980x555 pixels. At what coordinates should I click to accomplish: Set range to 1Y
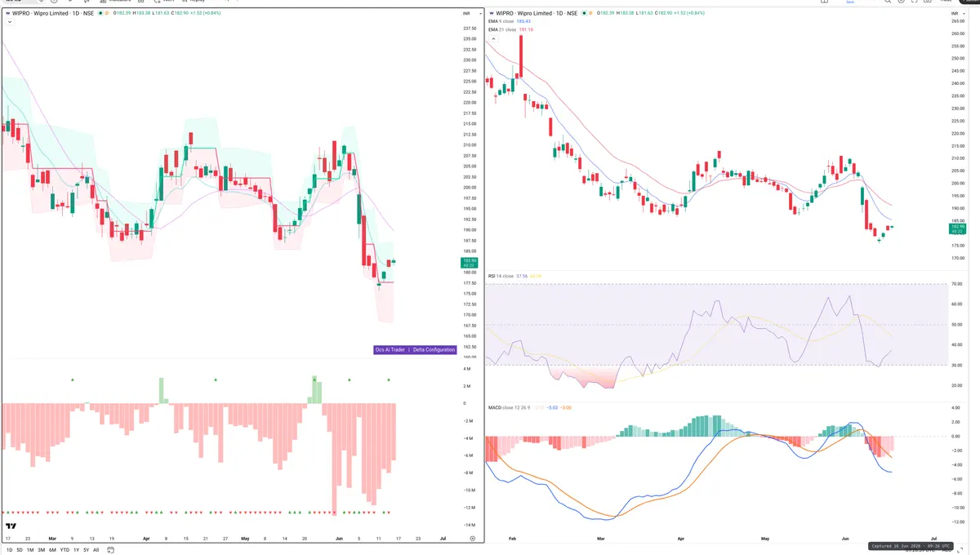(76, 550)
